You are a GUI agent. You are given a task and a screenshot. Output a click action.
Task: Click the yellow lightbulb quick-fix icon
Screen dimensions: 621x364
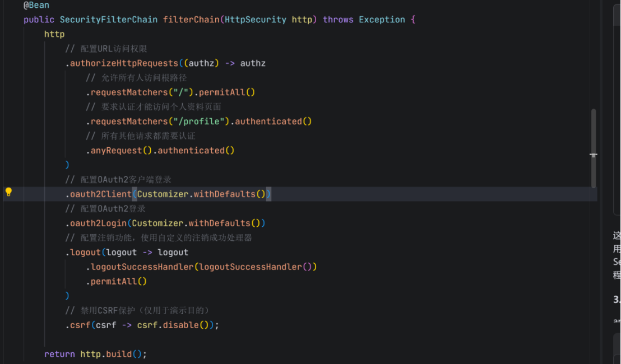(x=8, y=192)
